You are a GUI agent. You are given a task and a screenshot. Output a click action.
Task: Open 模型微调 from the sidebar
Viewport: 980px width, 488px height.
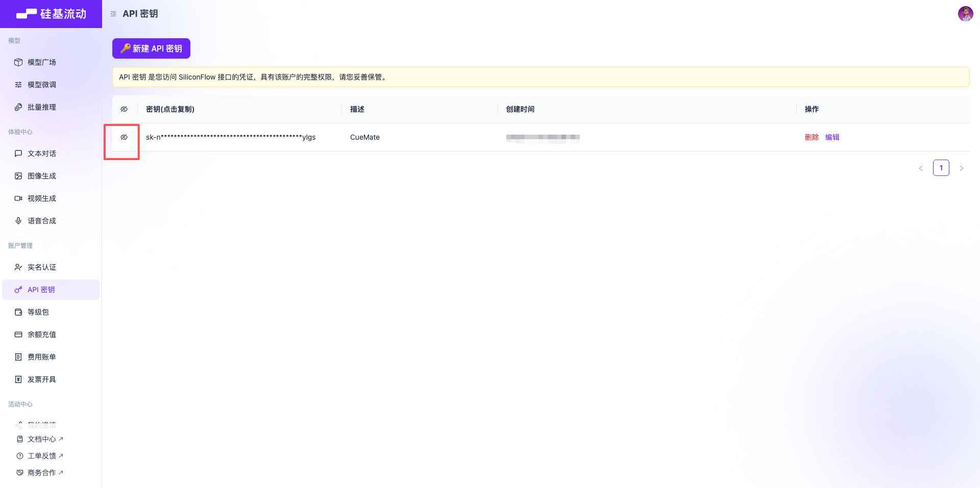tap(42, 84)
